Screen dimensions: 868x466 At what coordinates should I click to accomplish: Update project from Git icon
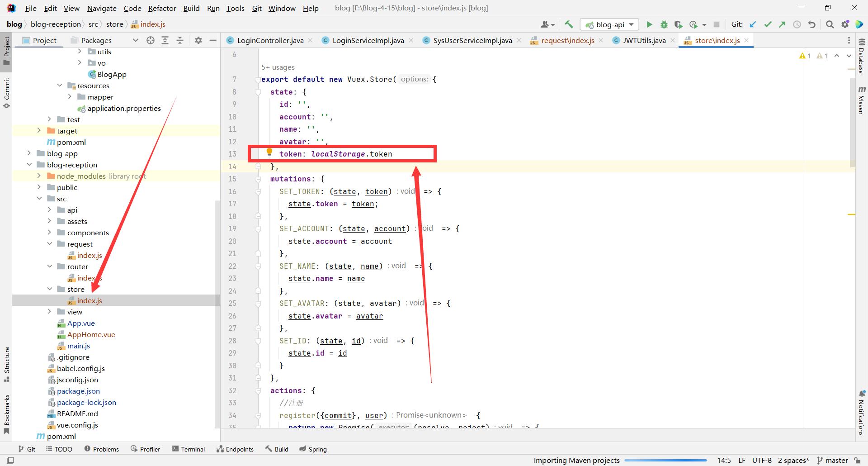click(753, 24)
